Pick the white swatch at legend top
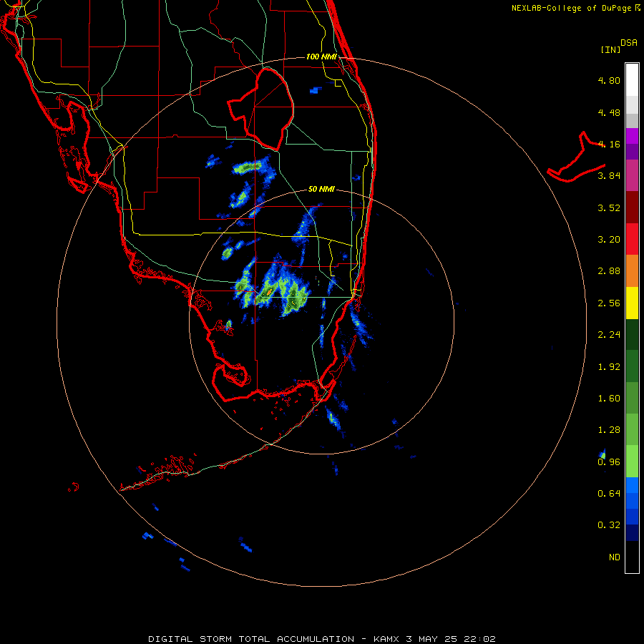644x644 pixels. [x=632, y=79]
